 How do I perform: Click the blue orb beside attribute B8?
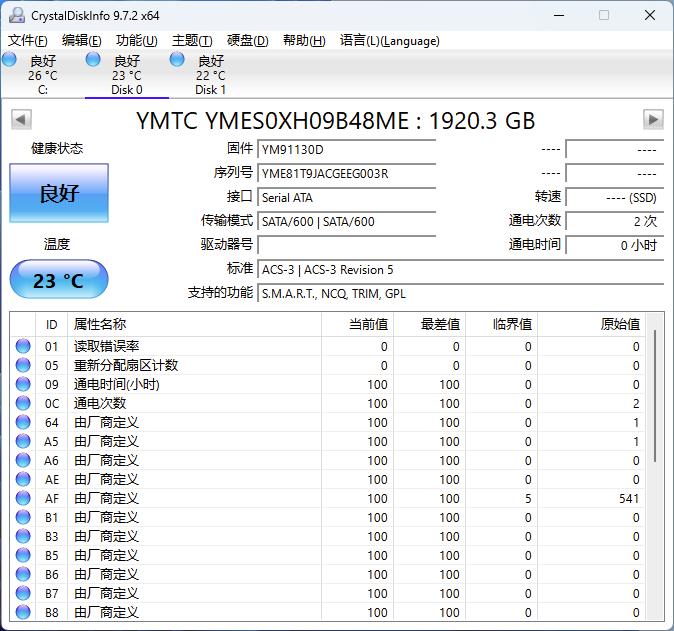(x=23, y=613)
